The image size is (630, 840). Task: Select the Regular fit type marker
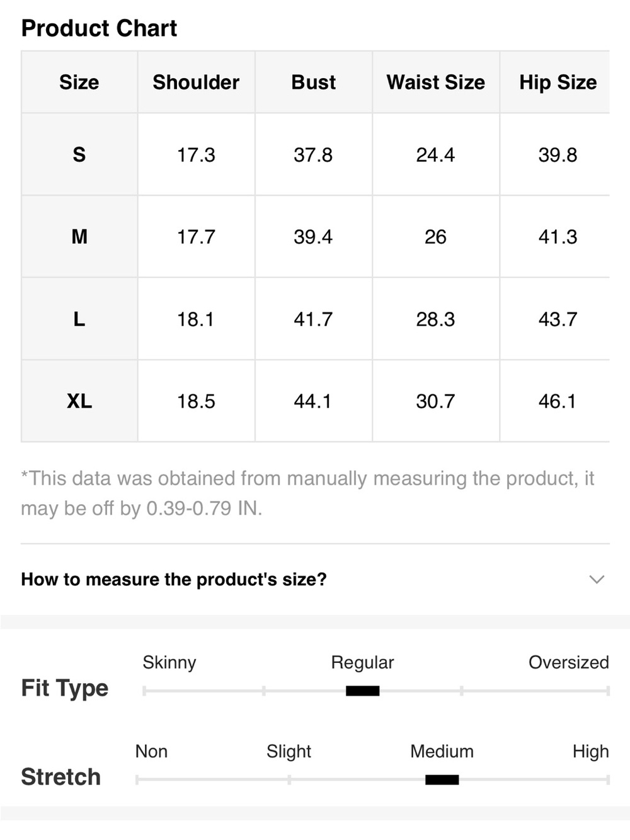[x=363, y=691]
